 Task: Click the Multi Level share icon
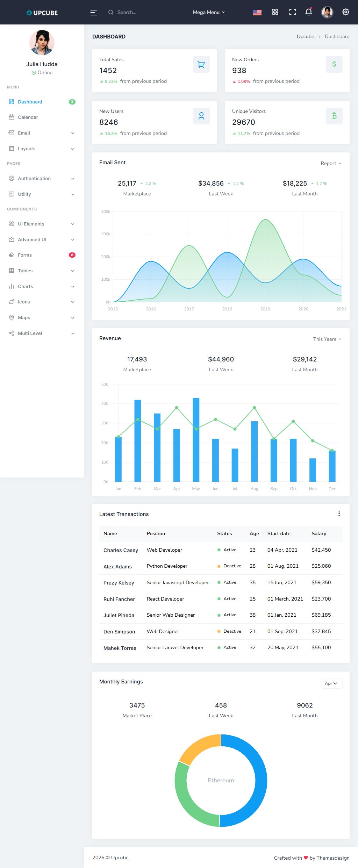(x=12, y=333)
